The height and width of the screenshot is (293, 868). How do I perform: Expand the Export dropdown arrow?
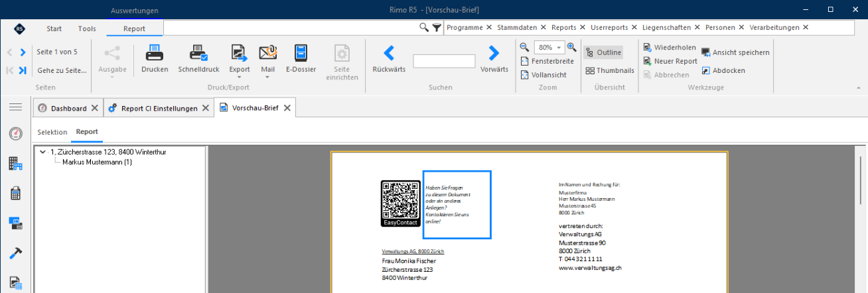(239, 77)
